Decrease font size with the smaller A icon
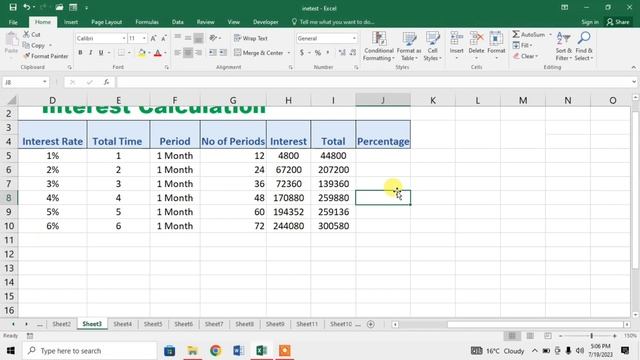Image resolution: width=640 pixels, height=360 pixels. 164,38
